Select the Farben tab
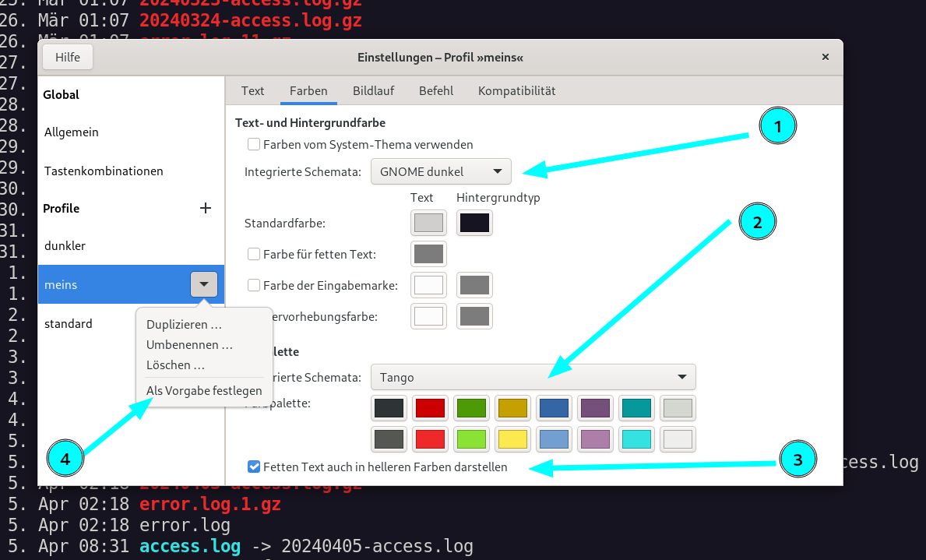 point(308,91)
